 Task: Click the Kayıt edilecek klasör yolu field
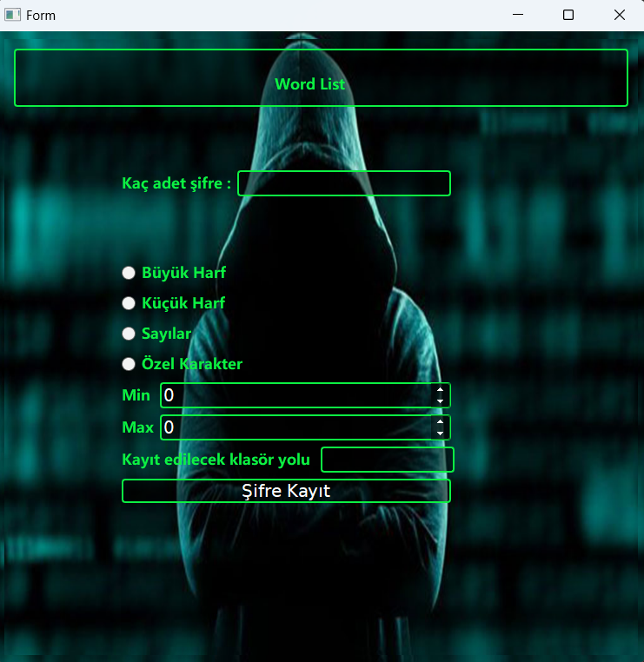pos(388,460)
